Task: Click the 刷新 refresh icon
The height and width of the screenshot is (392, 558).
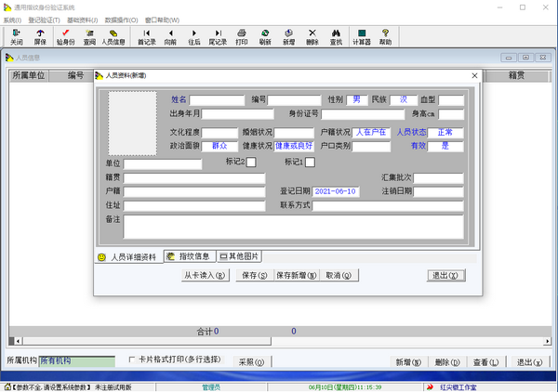Action: [265, 36]
